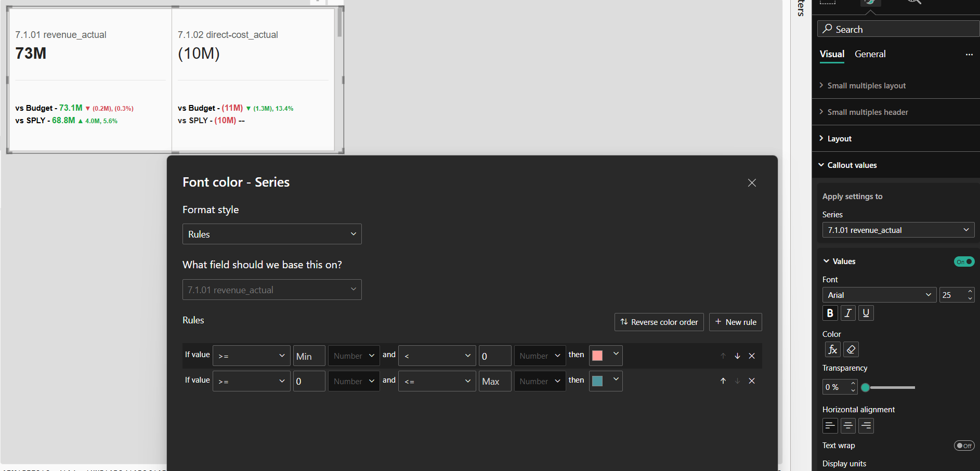Toggle bold for callout values font

tap(830, 313)
